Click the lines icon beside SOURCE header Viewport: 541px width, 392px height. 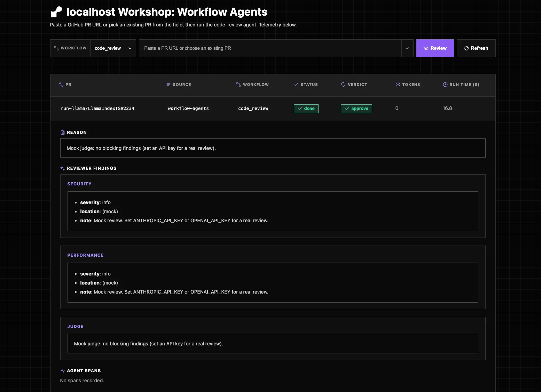[x=168, y=85]
